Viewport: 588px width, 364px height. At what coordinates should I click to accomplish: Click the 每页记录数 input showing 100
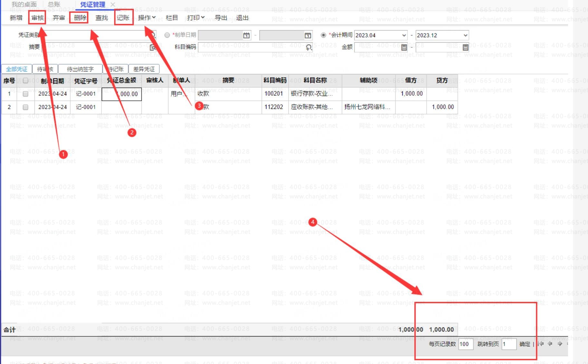click(x=466, y=344)
